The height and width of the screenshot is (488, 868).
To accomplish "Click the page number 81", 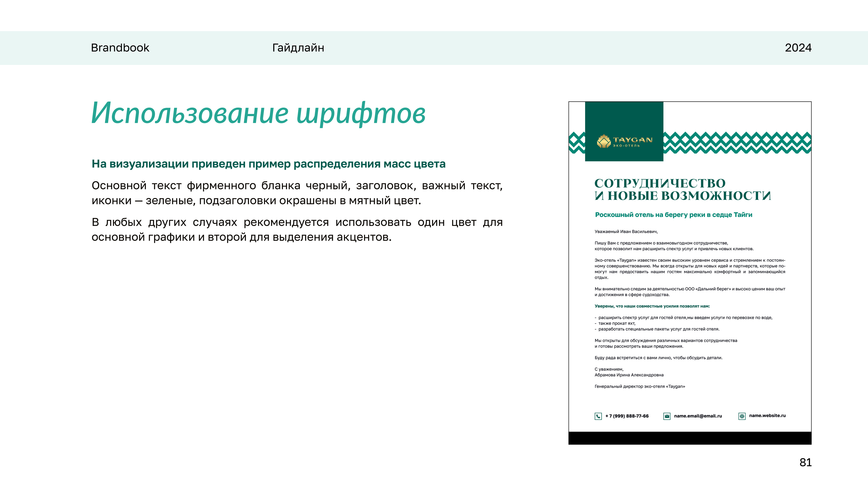I will pyautogui.click(x=805, y=463).
